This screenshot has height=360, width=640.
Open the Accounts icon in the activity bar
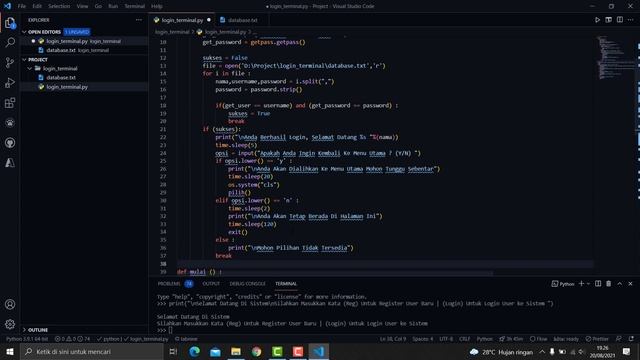pyautogui.click(x=10, y=304)
